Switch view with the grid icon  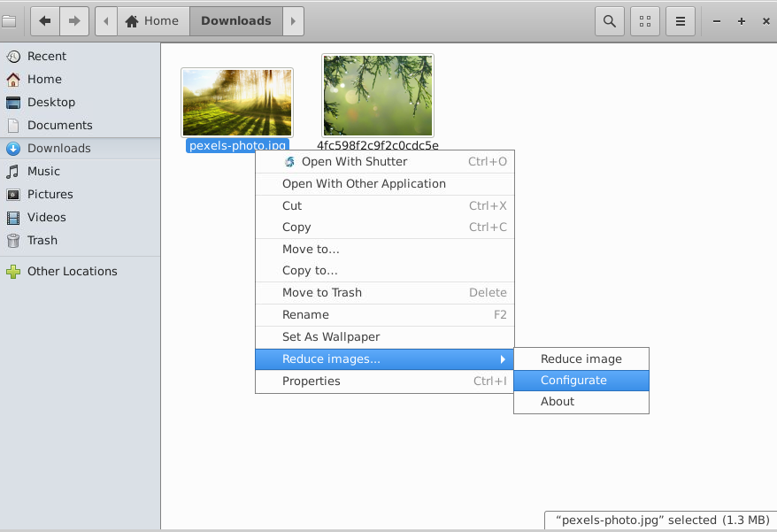644,21
